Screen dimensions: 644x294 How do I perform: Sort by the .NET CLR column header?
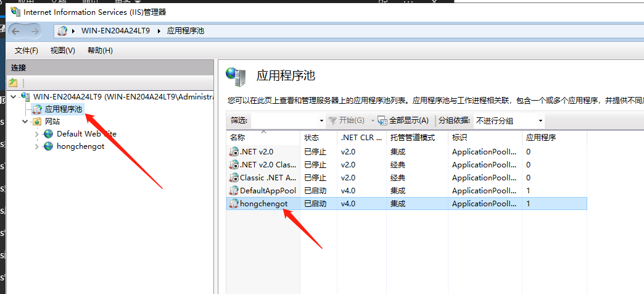[362, 138]
